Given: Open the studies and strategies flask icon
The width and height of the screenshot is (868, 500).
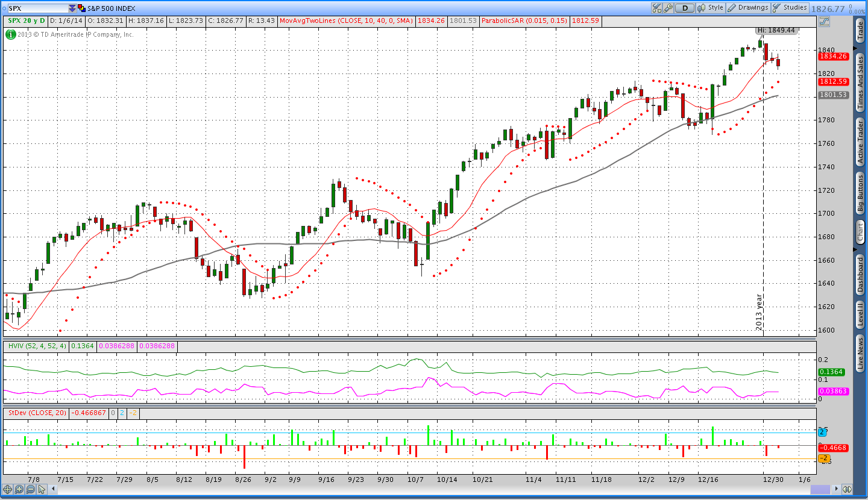Looking at the screenshot, I should (656, 8).
